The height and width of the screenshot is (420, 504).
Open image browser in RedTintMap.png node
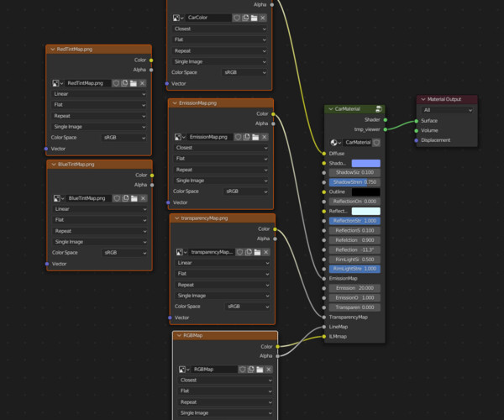click(x=57, y=83)
